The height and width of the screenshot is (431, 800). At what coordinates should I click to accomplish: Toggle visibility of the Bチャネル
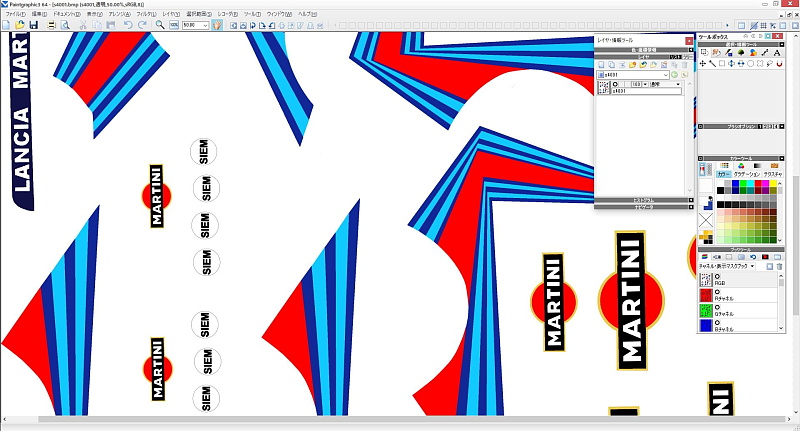pyautogui.click(x=718, y=322)
